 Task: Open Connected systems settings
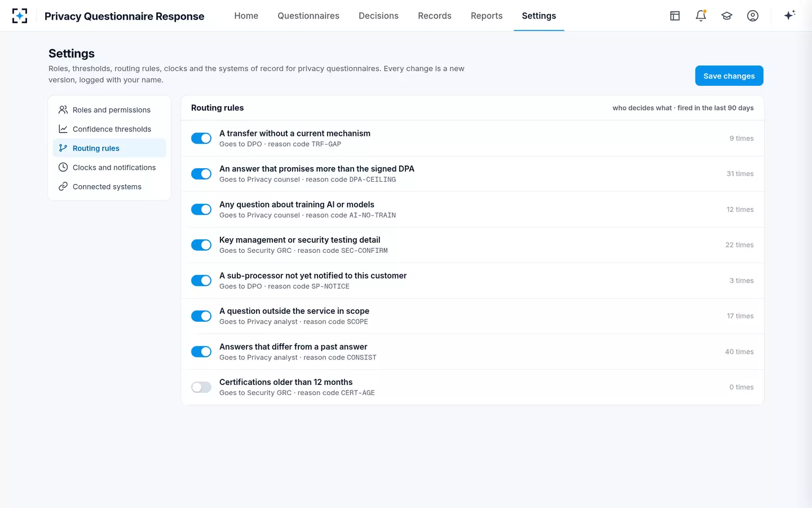pyautogui.click(x=109, y=186)
